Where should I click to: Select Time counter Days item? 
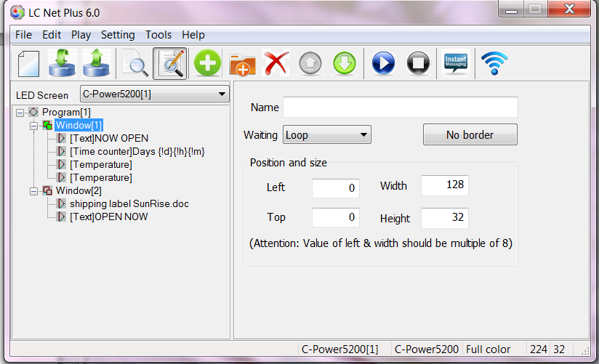click(x=137, y=152)
